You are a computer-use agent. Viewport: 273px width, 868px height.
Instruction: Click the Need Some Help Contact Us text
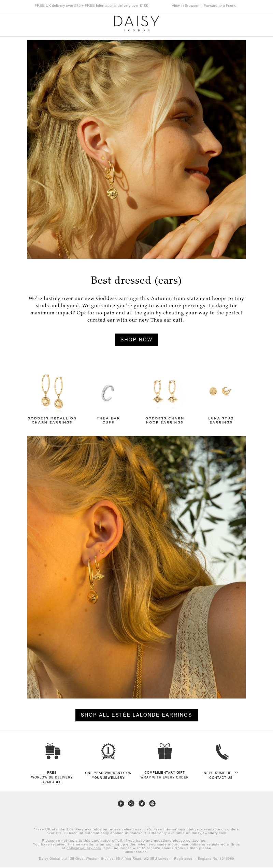(221, 775)
